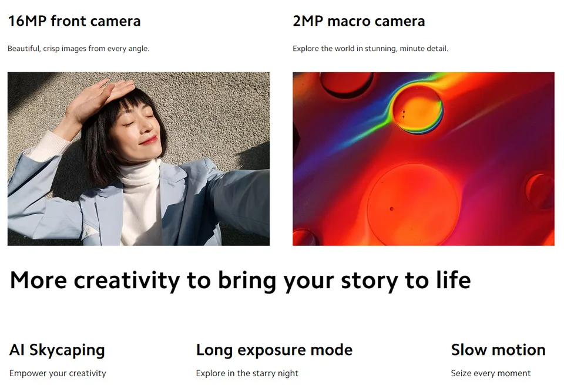The width and height of the screenshot is (564, 392).
Task: Click 'Explore in the starry night' text
Action: click(247, 373)
